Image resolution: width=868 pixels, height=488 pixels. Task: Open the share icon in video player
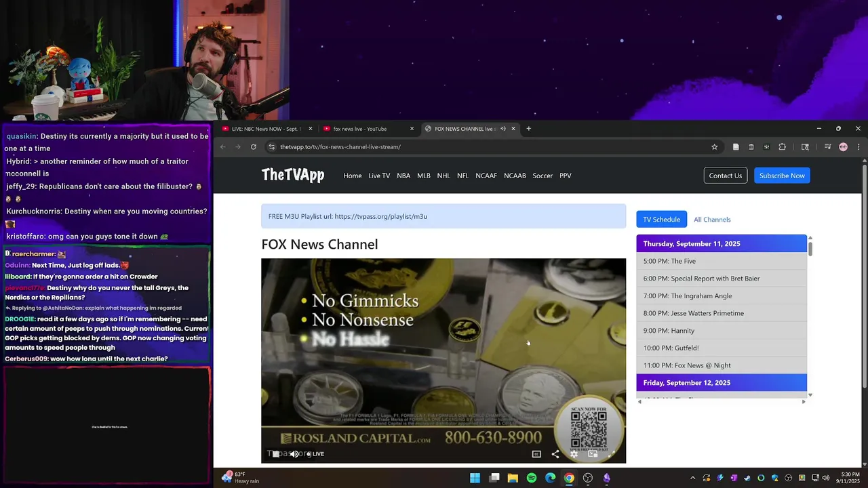[555, 454]
